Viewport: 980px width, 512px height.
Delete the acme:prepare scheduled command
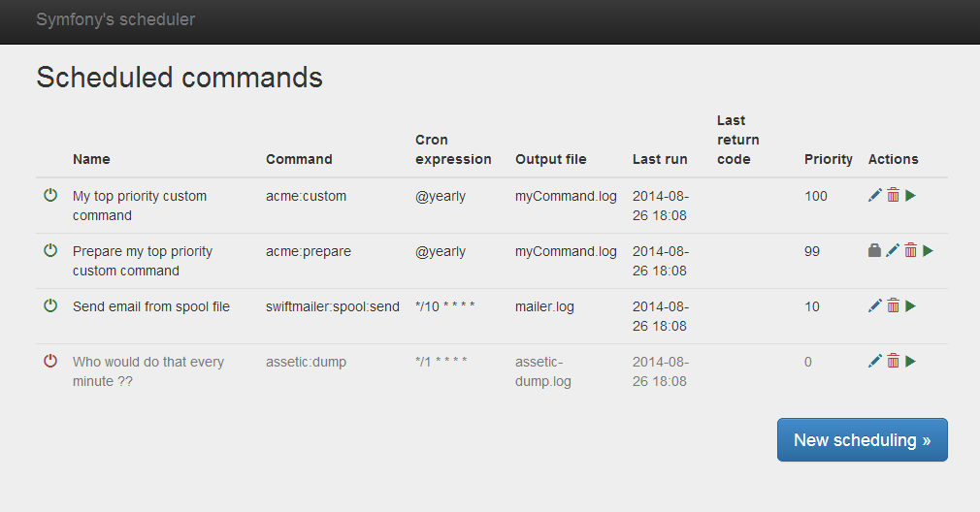911,250
